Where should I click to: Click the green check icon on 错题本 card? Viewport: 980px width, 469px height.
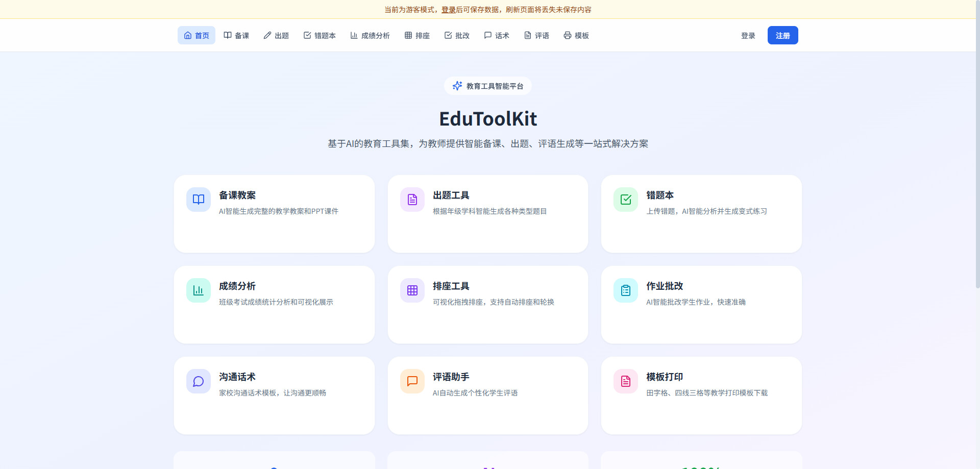click(x=626, y=200)
